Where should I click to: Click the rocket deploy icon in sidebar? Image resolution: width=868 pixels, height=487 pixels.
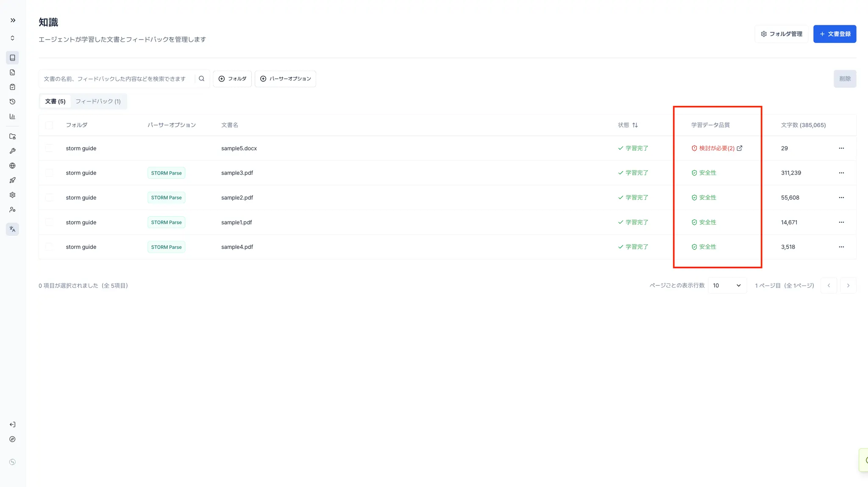coord(12,180)
